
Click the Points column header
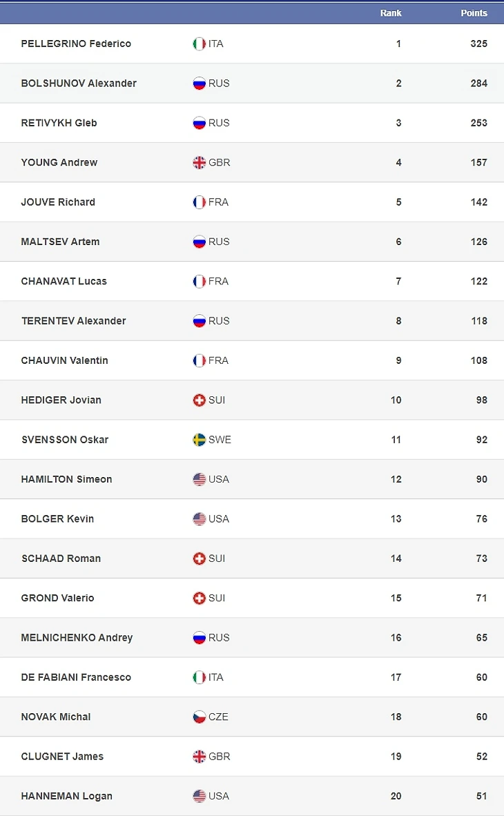pos(474,13)
